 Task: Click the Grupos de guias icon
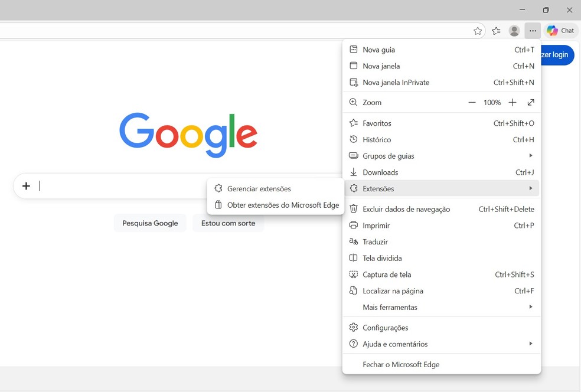click(354, 156)
